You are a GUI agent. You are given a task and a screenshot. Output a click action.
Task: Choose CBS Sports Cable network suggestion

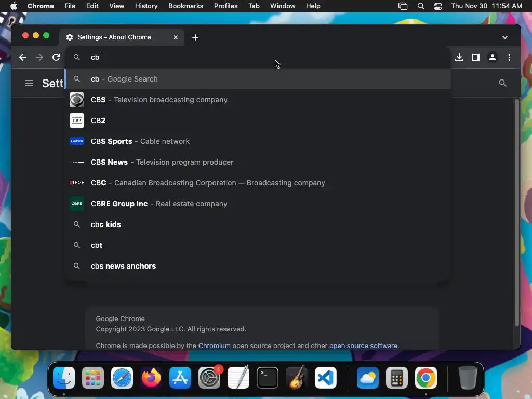point(258,141)
